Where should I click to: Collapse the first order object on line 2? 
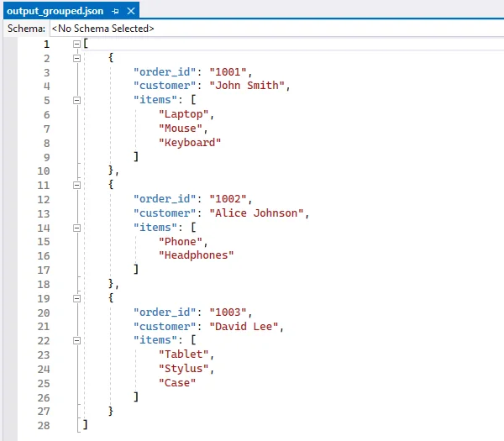76,58
